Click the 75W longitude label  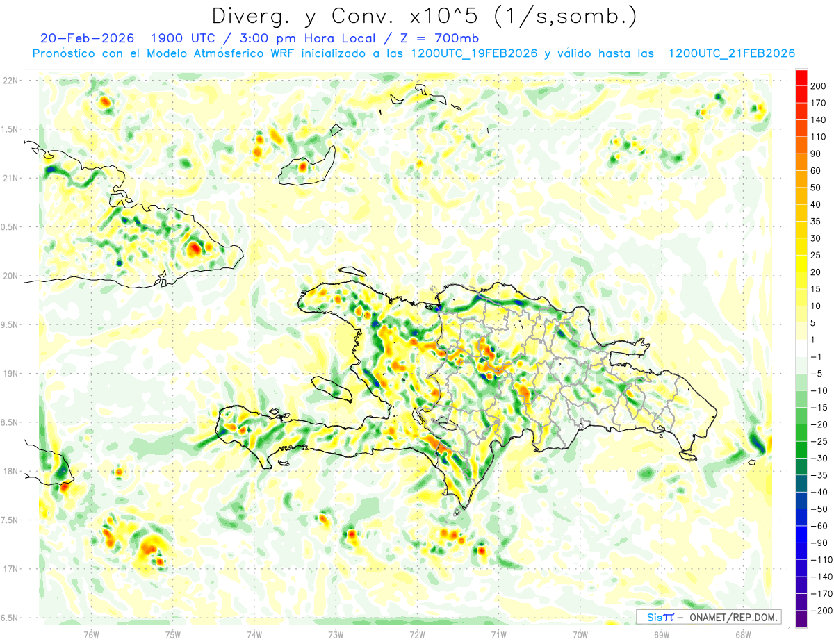coord(173,634)
